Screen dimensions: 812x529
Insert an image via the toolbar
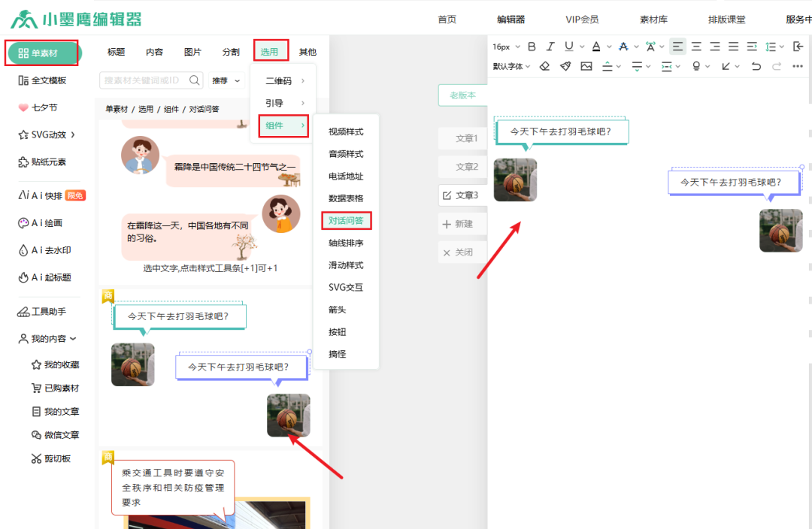[586, 66]
